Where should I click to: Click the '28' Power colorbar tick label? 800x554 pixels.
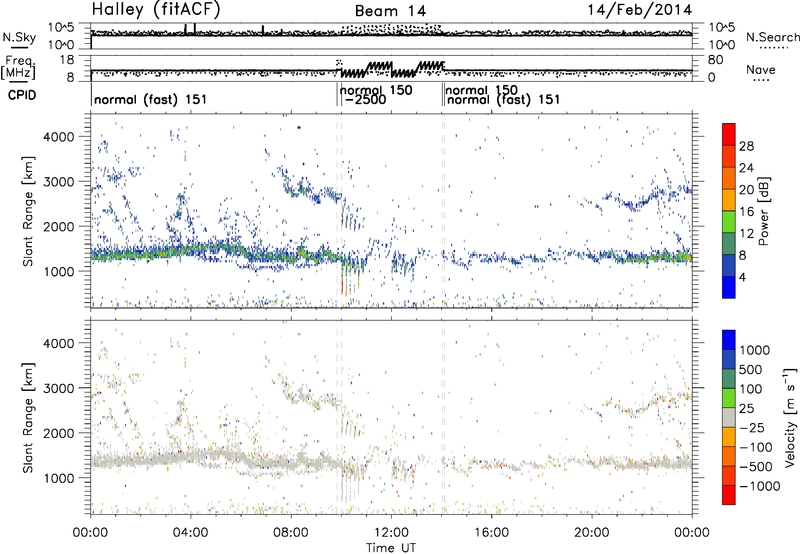pos(746,146)
